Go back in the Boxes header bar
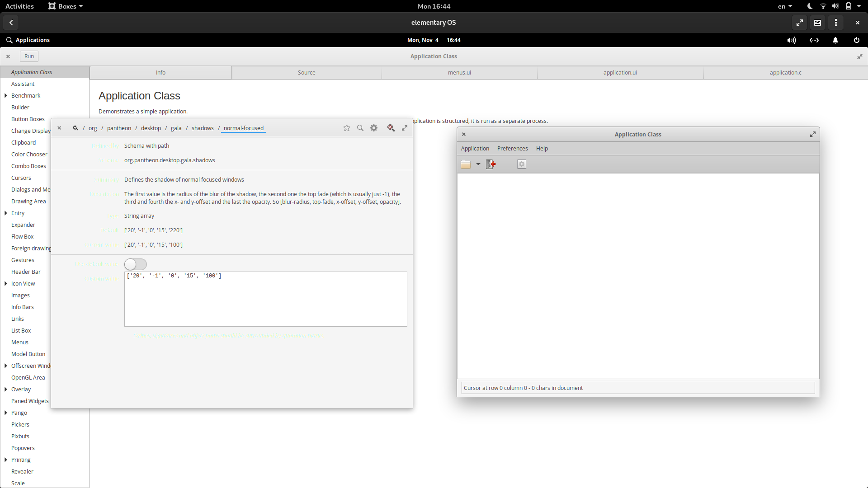 pos(11,22)
